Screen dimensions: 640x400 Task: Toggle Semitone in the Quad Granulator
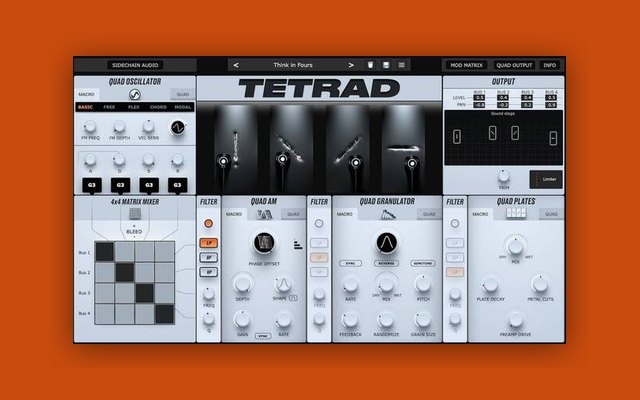423,264
